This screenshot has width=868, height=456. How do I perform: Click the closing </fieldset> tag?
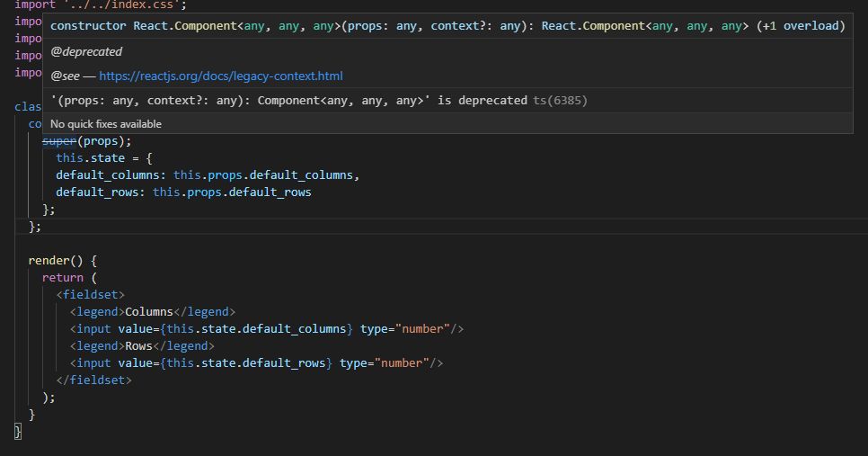click(93, 380)
